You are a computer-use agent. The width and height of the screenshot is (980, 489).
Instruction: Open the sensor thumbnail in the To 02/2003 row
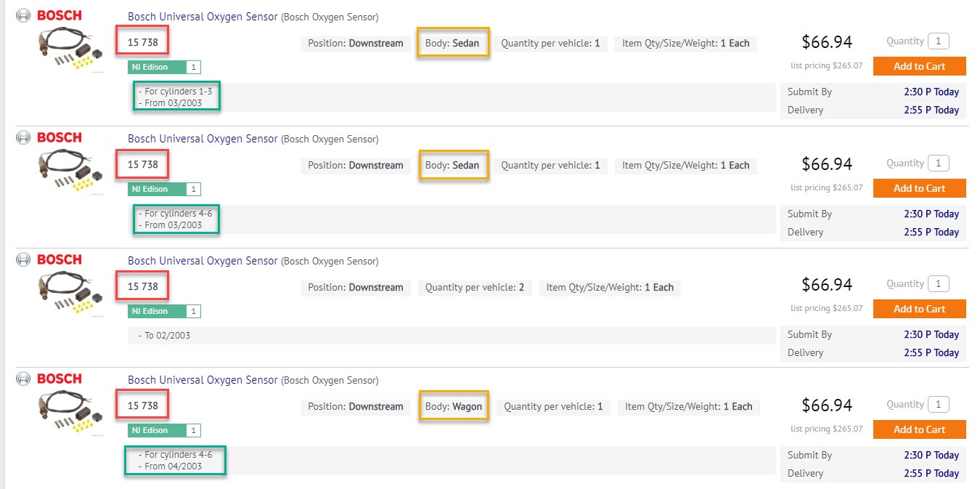pos(70,293)
